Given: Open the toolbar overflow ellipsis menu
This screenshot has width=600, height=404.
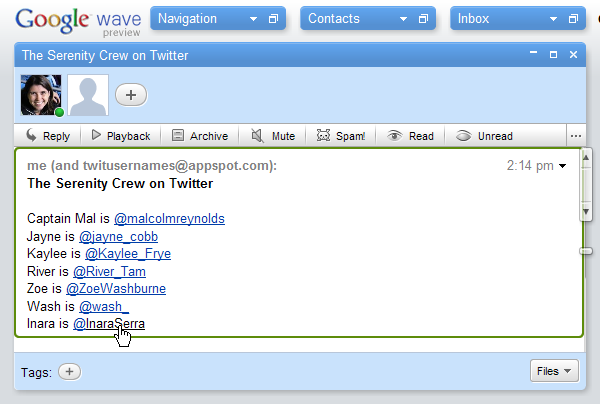Looking at the screenshot, I should (x=576, y=136).
